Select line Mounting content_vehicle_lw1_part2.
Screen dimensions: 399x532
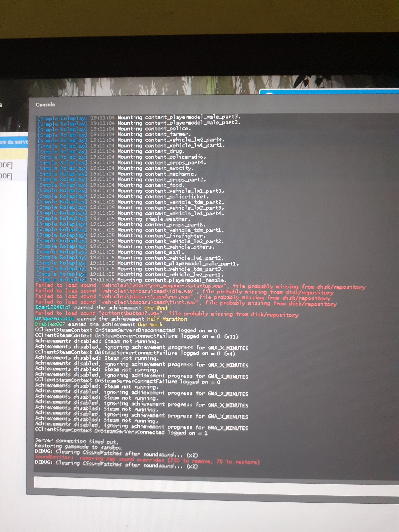click(x=130, y=258)
